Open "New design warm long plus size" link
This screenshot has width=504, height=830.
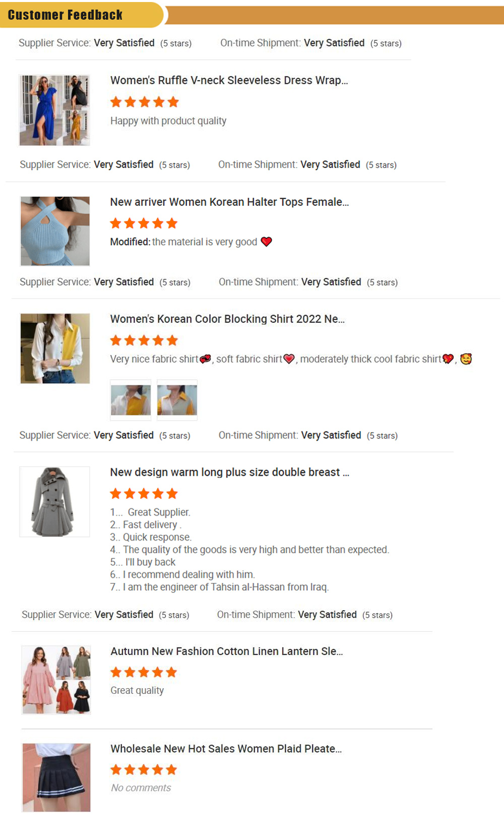(x=229, y=472)
